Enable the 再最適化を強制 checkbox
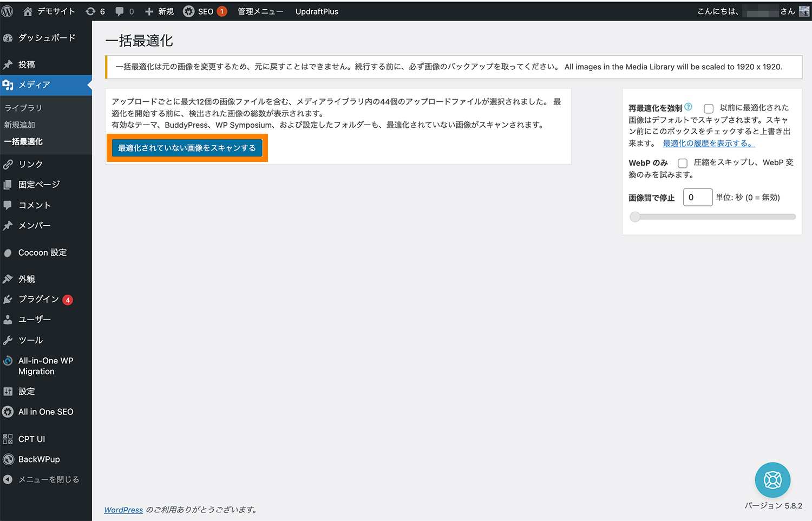Viewport: 812px width, 521px height. [709, 108]
